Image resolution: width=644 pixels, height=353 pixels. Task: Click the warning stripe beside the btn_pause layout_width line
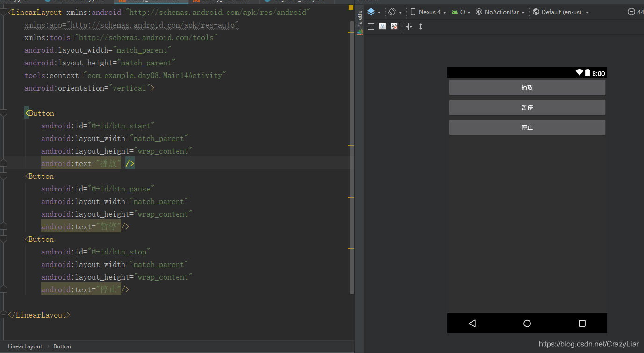coord(351,197)
